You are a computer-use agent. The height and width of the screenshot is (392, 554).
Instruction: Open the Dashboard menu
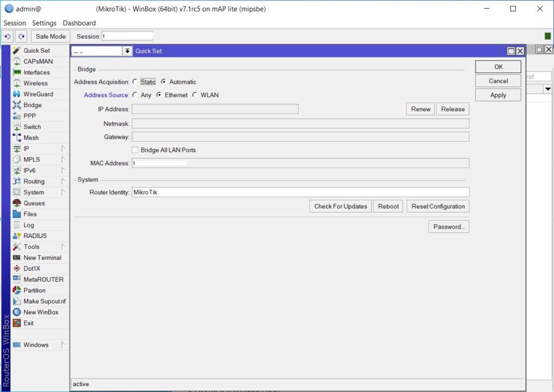(79, 23)
